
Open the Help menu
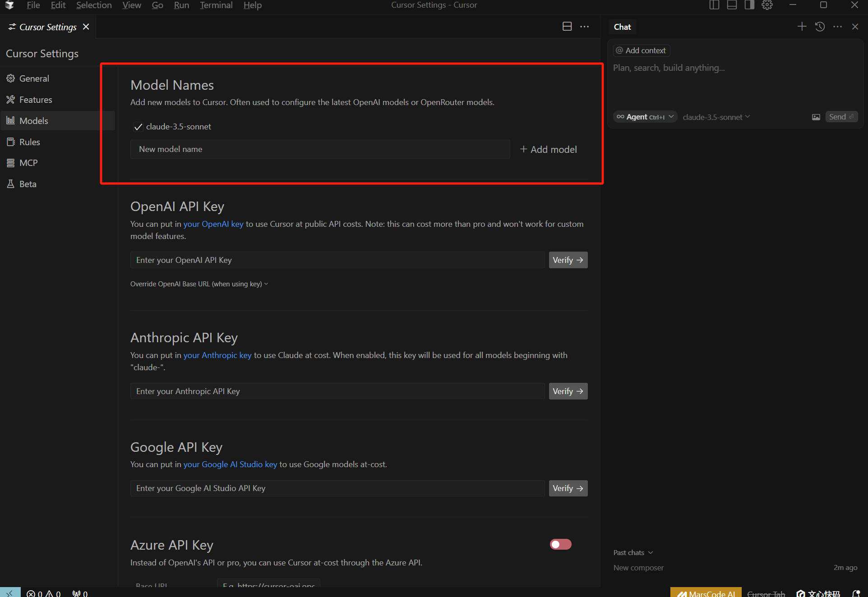pyautogui.click(x=252, y=5)
